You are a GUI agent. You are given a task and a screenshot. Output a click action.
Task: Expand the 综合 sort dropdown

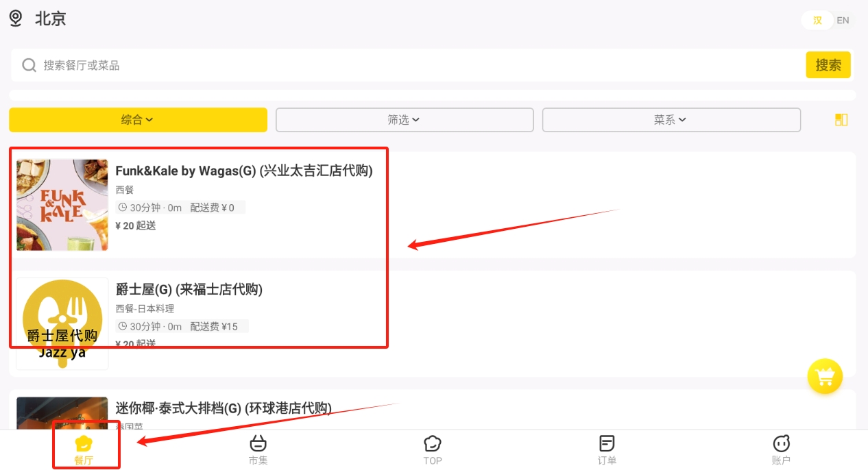138,120
